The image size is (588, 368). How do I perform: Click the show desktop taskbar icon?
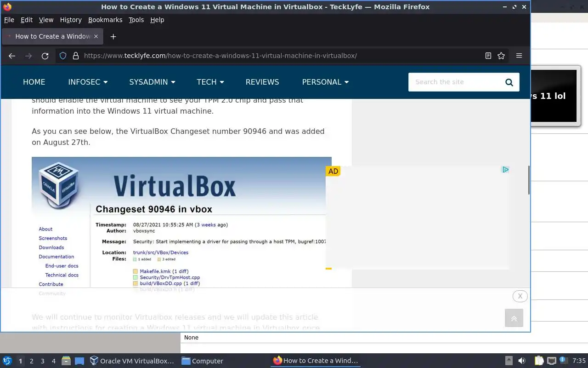[x=79, y=361]
